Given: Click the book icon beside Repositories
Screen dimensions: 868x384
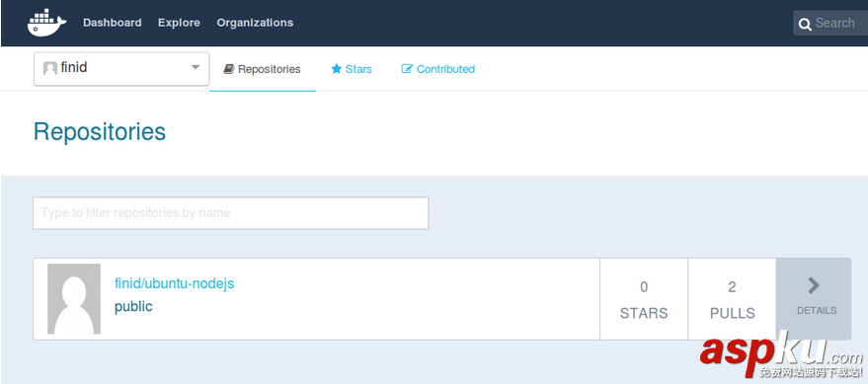Looking at the screenshot, I should coord(229,69).
